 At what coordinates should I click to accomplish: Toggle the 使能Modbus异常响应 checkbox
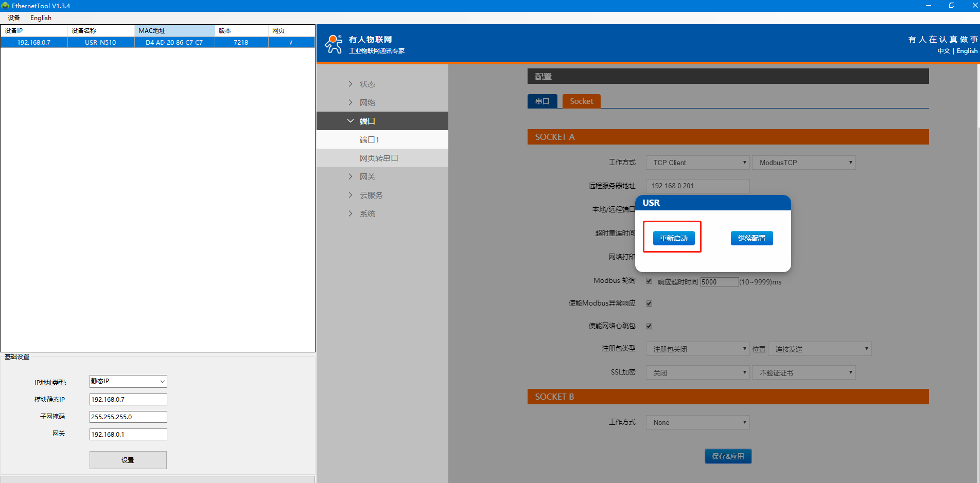point(649,303)
